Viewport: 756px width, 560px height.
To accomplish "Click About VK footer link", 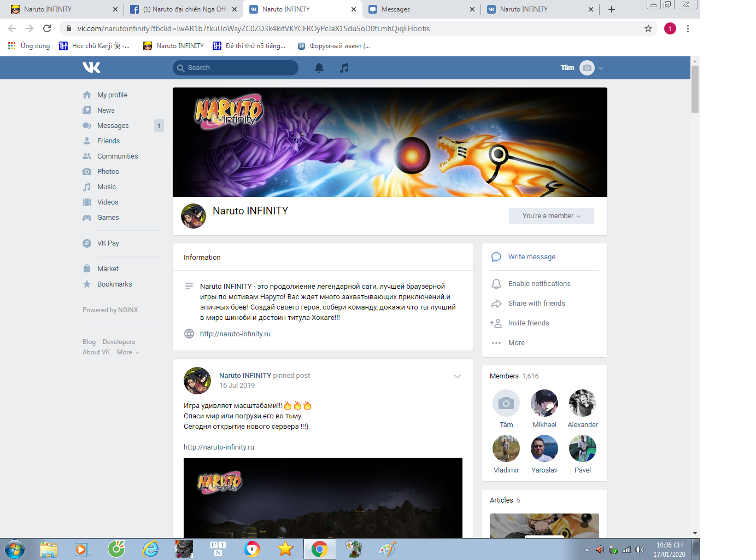I will click(x=96, y=352).
